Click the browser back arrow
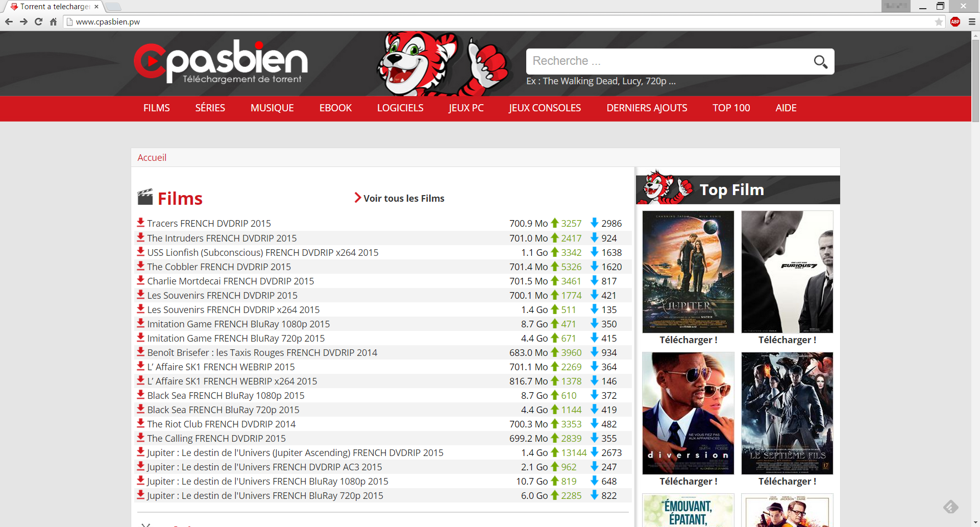 coord(9,21)
